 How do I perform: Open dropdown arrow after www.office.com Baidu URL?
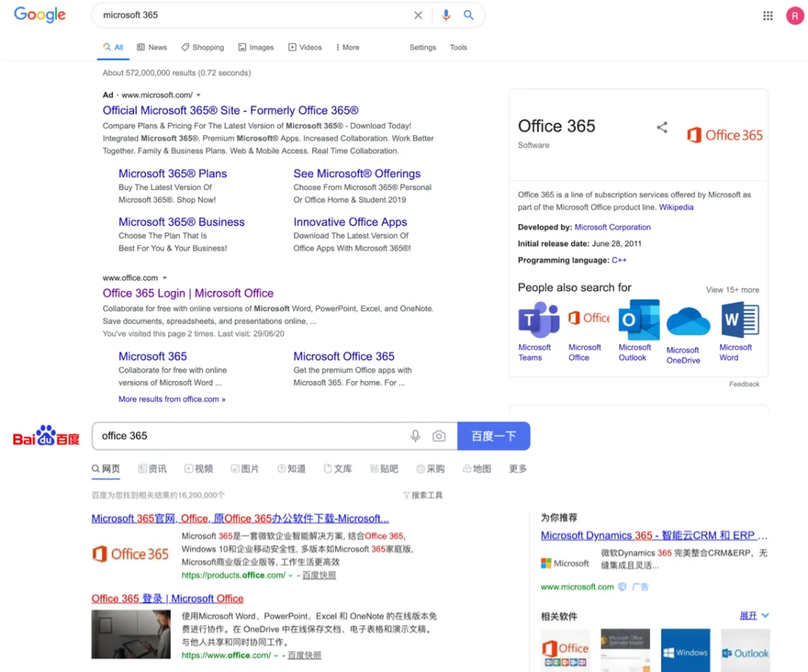point(275,656)
